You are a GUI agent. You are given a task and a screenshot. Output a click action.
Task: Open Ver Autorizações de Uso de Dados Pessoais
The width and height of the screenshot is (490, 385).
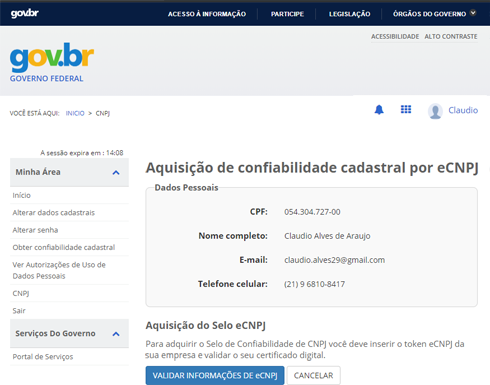[59, 270]
